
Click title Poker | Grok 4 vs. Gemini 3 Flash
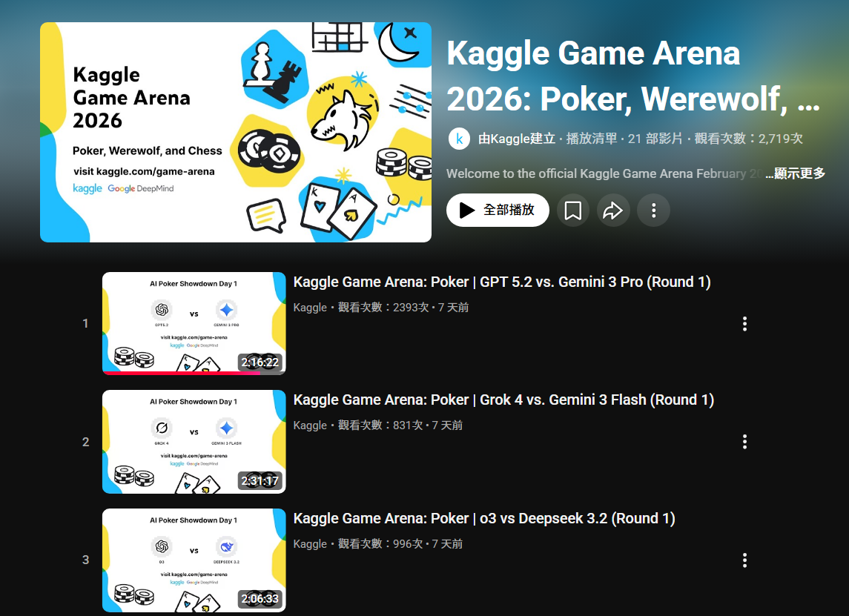(503, 400)
